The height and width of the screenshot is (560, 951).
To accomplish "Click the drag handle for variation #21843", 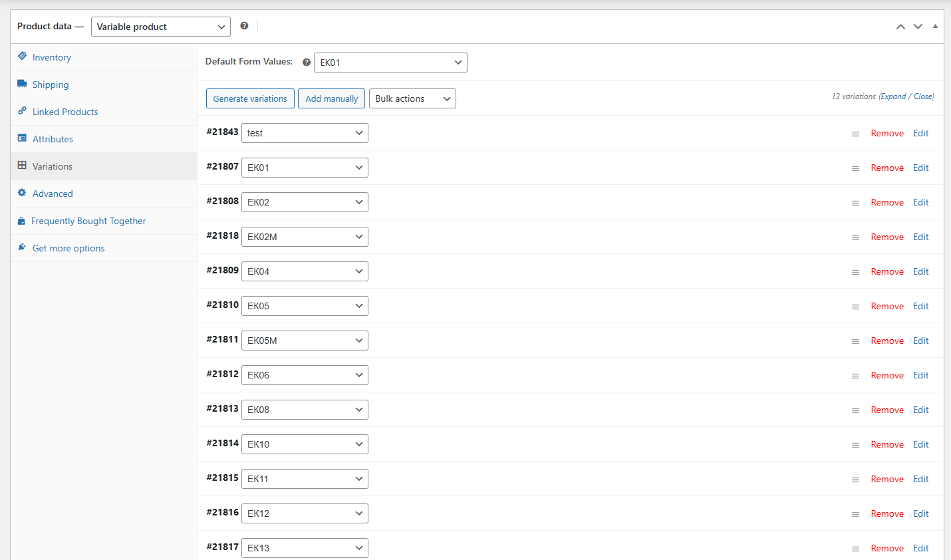I will click(855, 134).
